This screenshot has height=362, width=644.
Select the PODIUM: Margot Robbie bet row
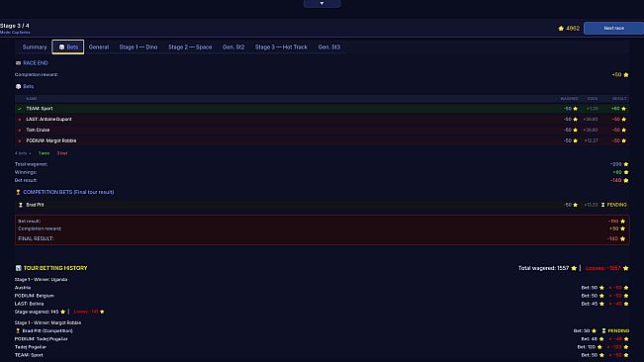(x=322, y=140)
